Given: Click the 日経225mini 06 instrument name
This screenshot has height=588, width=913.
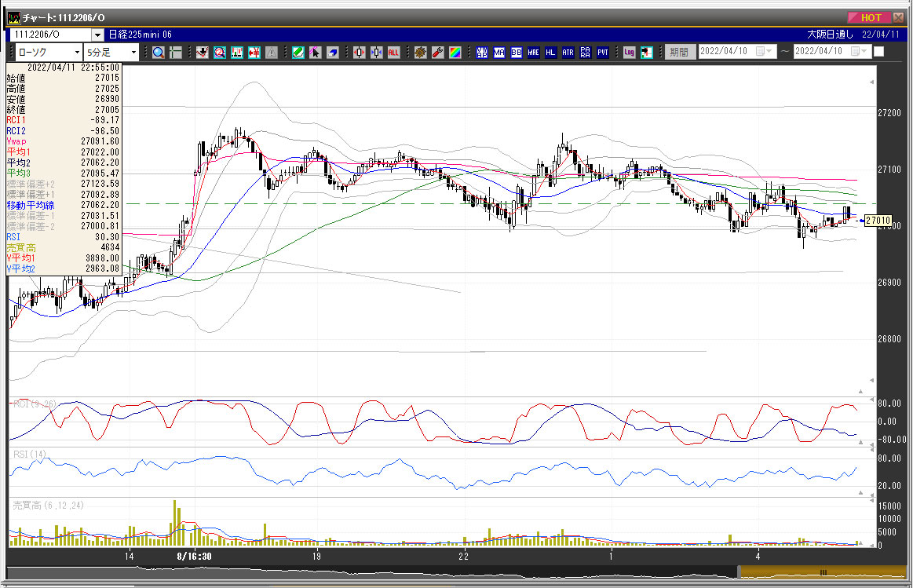Looking at the screenshot, I should 141,35.
